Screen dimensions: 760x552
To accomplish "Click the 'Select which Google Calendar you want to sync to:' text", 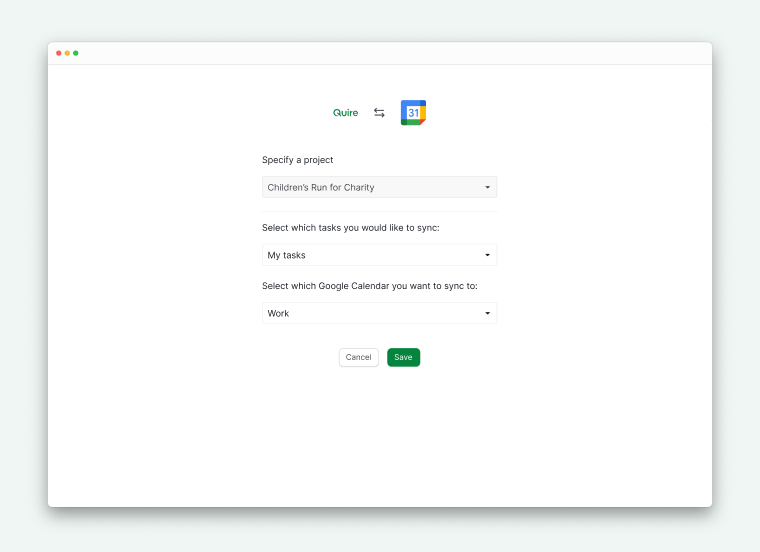I will coord(370,286).
